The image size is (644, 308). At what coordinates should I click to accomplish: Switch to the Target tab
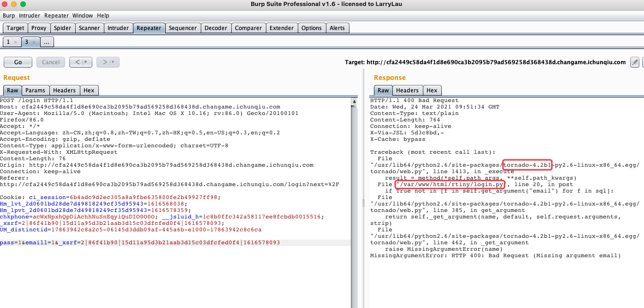15,28
